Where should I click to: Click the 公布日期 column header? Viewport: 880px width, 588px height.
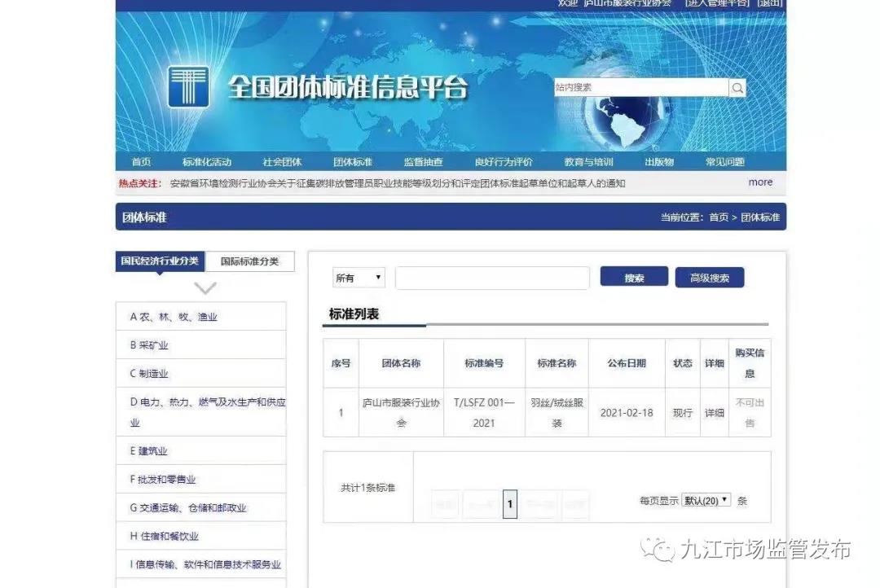[627, 363]
